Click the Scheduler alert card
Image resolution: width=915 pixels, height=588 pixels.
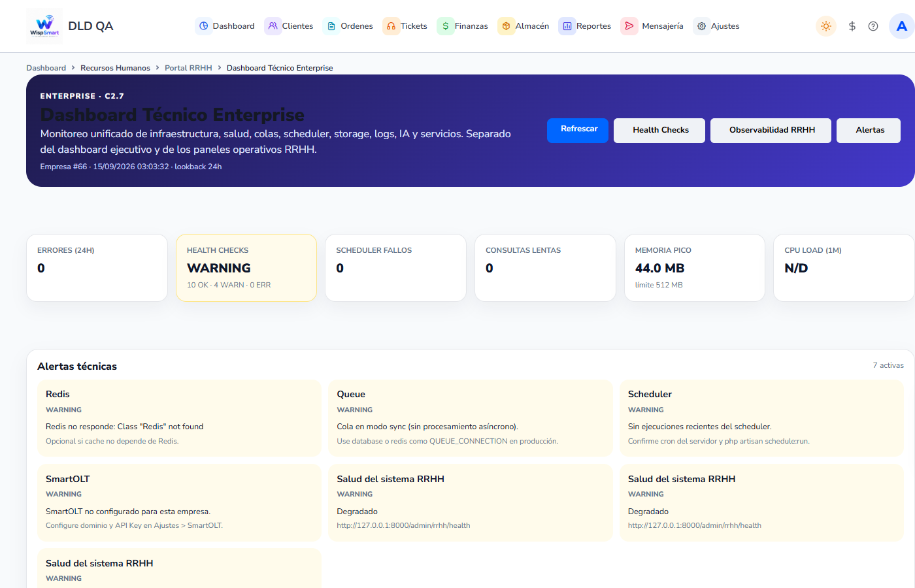(761, 418)
